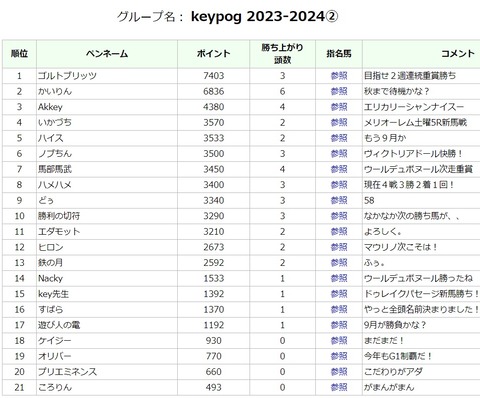This screenshot has width=480, height=398.
Task: Open 参照 link for ころりん
Action: 339,387
